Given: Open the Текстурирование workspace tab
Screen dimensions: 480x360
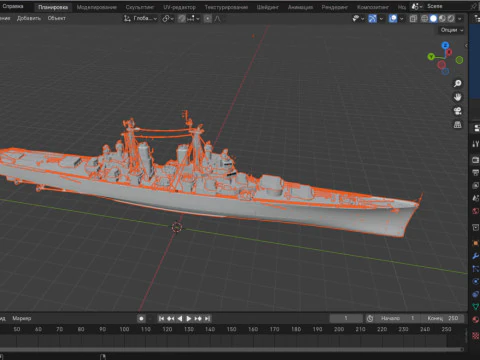Looking at the screenshot, I should (226, 7).
